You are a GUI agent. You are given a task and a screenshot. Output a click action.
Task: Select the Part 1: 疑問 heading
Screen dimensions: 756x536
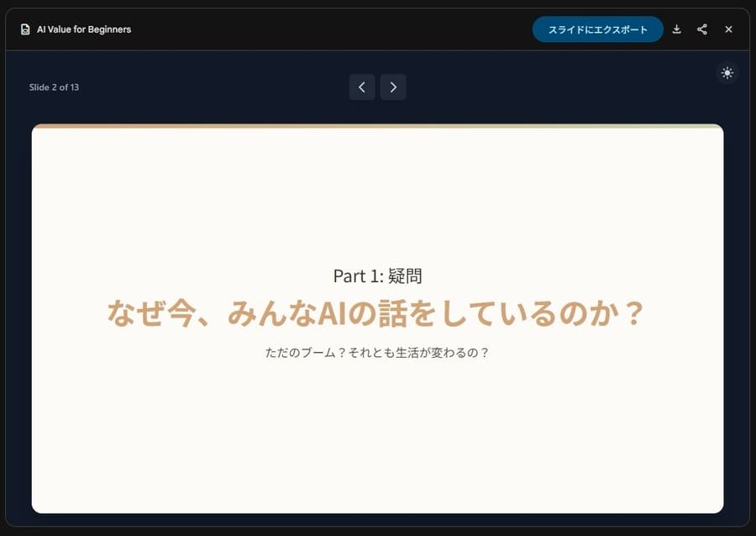pyautogui.click(x=377, y=276)
